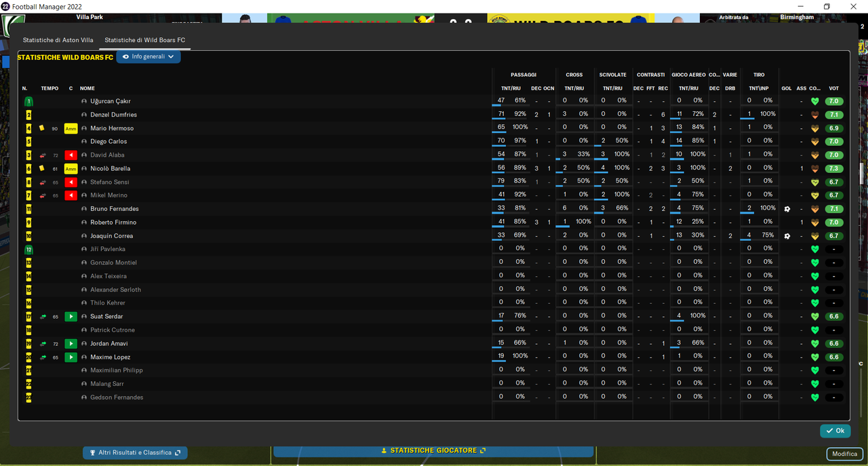
Task: Sort by ASS column header
Action: click(802, 88)
